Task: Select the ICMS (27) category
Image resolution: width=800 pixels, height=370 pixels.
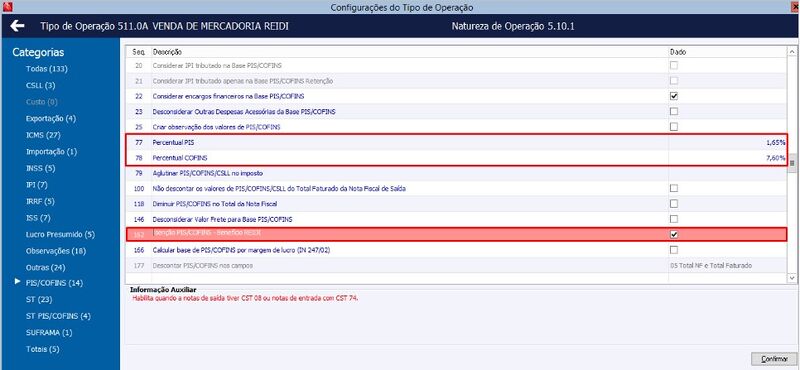Action: coord(43,135)
